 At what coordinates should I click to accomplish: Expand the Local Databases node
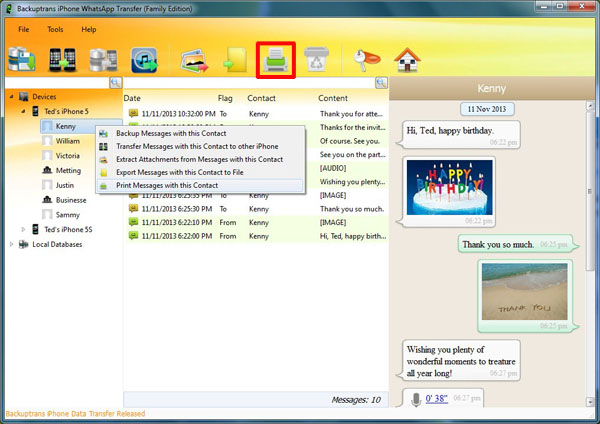(11, 244)
